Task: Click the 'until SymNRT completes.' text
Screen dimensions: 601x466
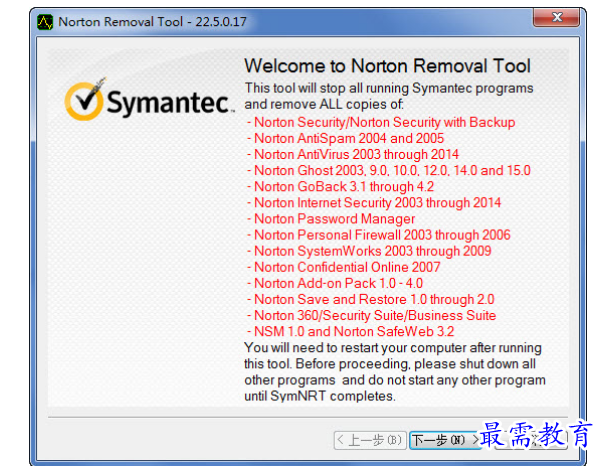Action: point(320,396)
